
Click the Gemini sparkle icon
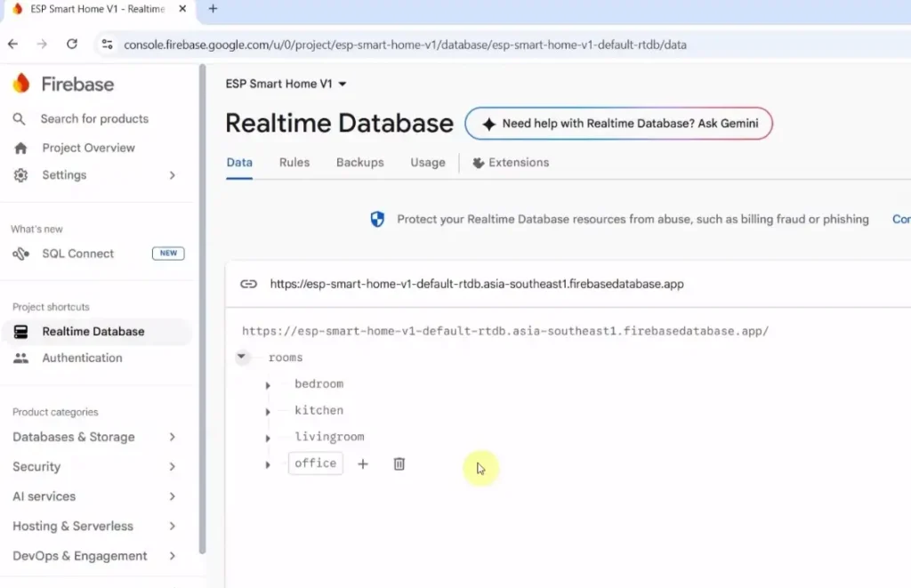[489, 124]
